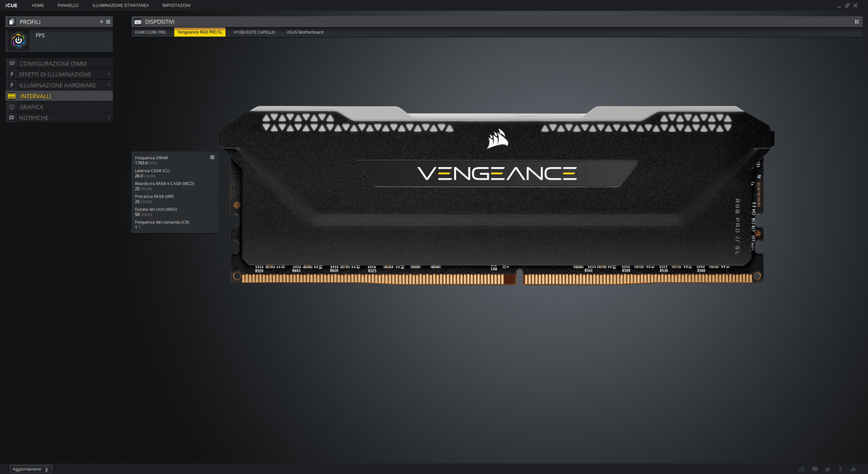Select the INTERVALLI section
Image resolution: width=868 pixels, height=474 pixels.
59,96
